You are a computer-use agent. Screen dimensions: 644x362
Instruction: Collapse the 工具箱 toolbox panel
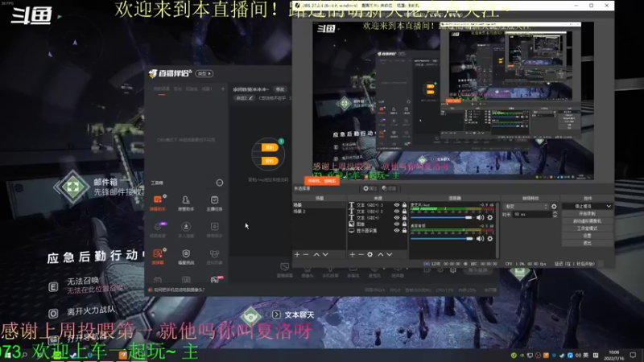point(220,183)
